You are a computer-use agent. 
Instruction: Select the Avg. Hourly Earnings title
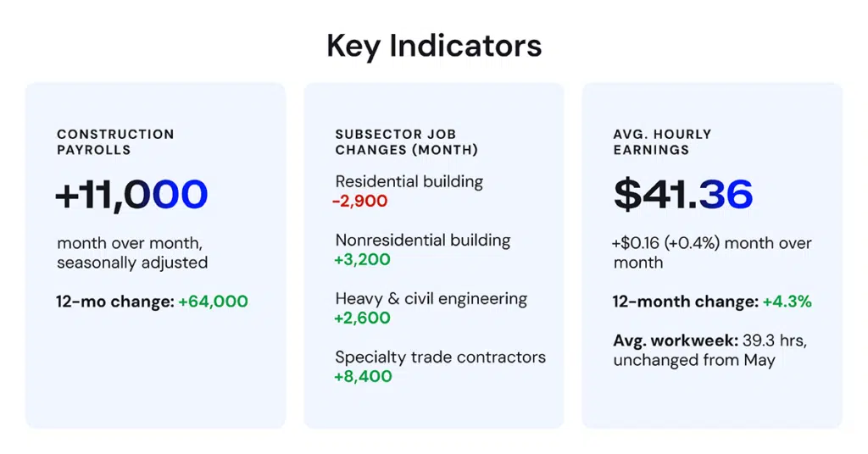662,142
